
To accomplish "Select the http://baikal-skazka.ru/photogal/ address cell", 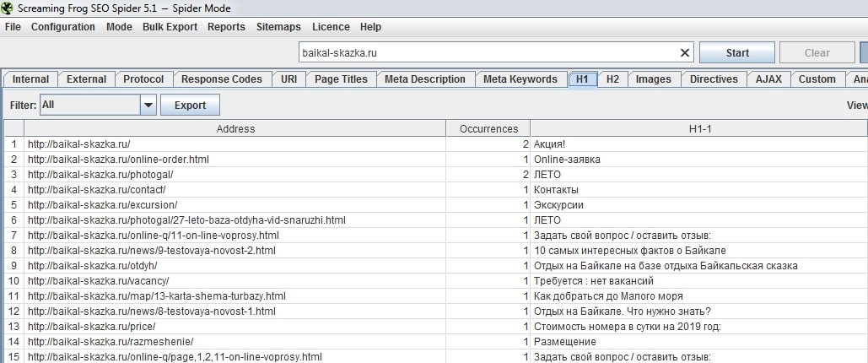I will (x=235, y=175).
